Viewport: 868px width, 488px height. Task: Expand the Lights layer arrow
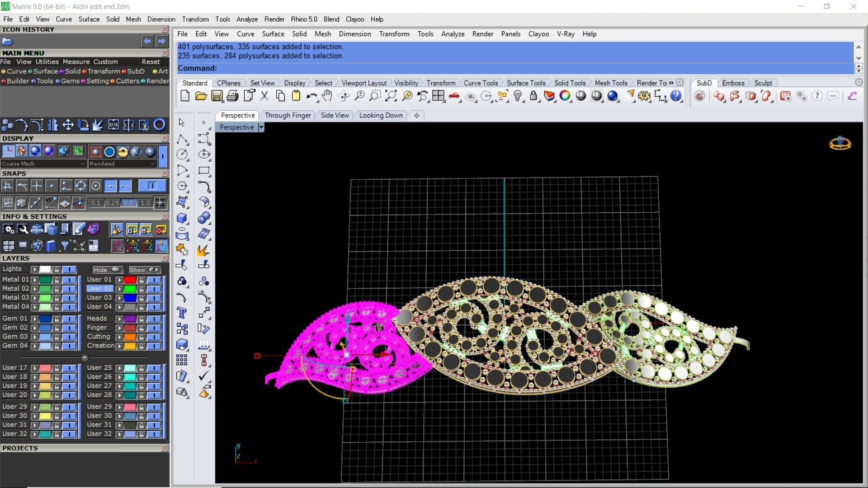coord(35,269)
